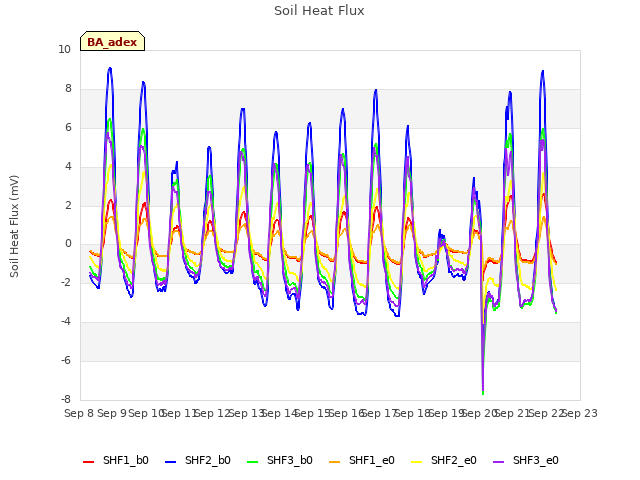The image size is (640, 480).
Task: Toggle the SHF1_e0 series in legend
Action: [x=362, y=460]
